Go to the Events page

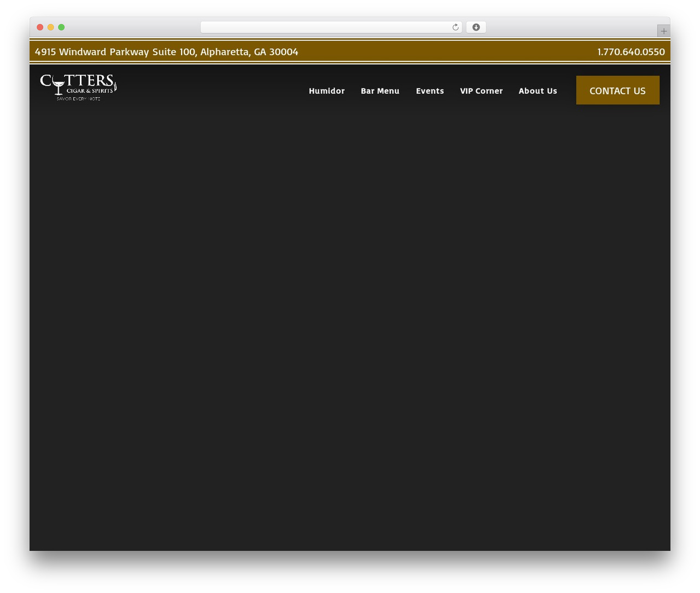[430, 91]
